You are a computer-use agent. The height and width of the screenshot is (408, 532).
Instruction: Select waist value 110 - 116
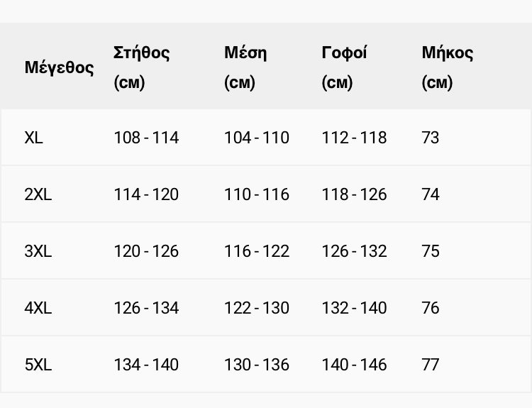coord(257,194)
